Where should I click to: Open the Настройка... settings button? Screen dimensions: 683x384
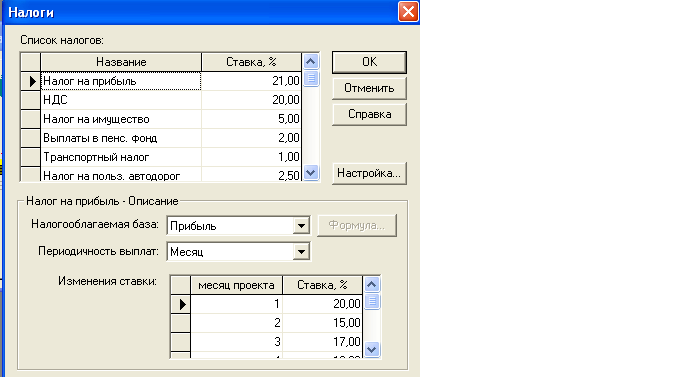(x=369, y=173)
